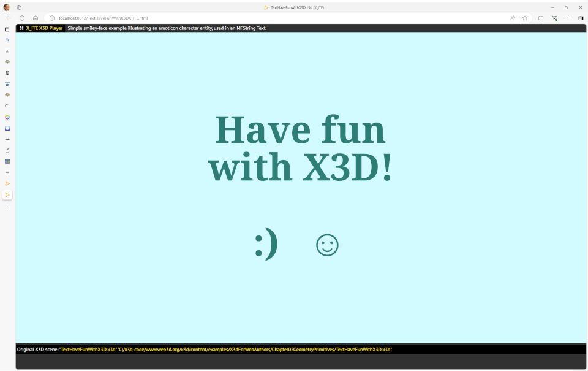
Task: Open the split screen view
Action: [x=541, y=18]
